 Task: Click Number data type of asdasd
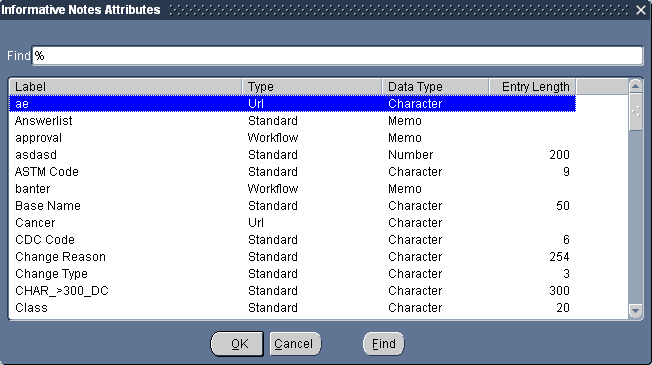[x=410, y=155]
